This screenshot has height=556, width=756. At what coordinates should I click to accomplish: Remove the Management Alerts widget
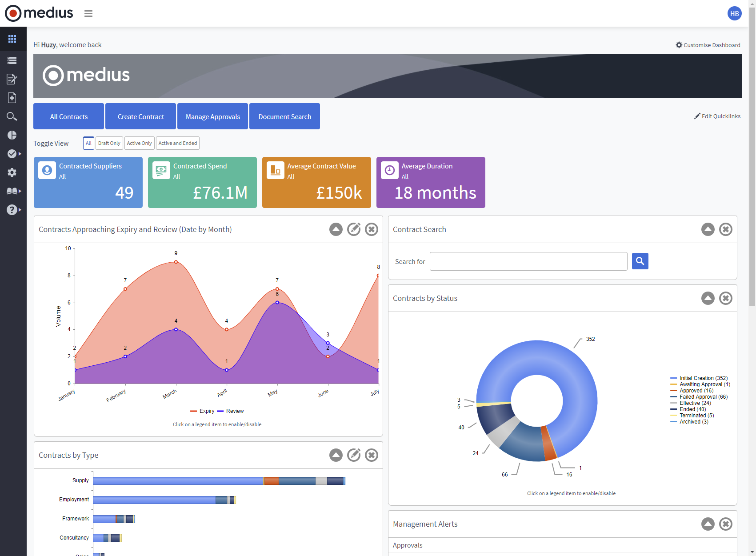[726, 524]
